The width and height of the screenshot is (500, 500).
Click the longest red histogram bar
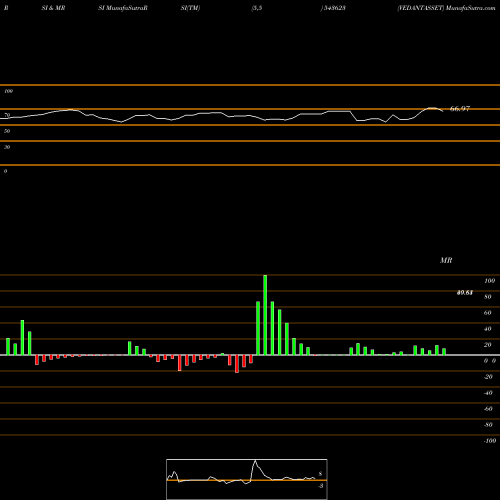(x=237, y=364)
